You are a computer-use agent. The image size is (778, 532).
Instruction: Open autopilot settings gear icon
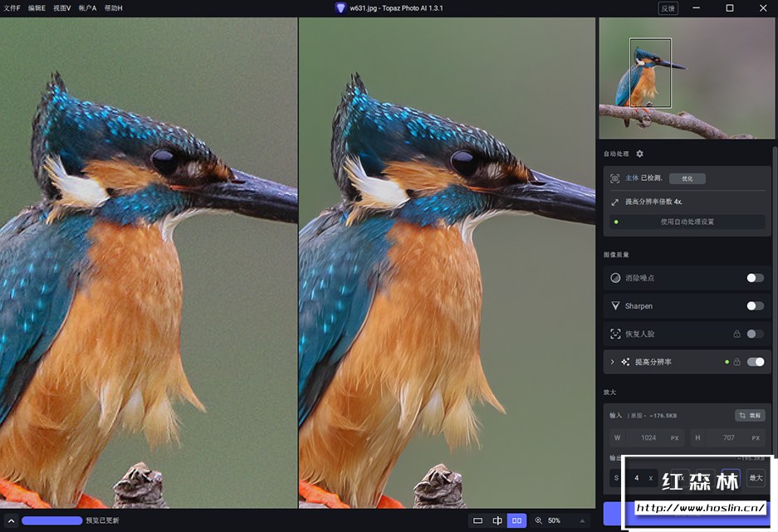[x=639, y=154]
